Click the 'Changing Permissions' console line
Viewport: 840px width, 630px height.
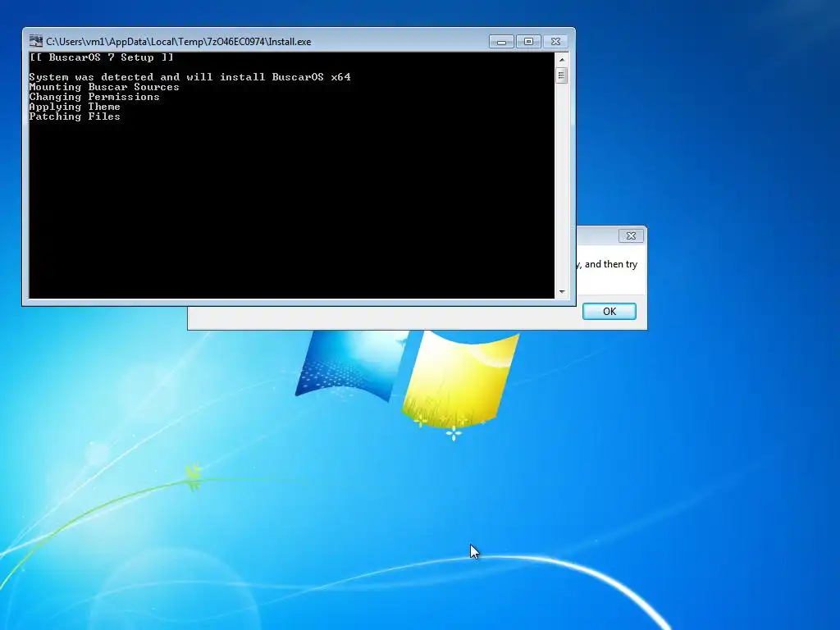pyautogui.click(x=94, y=97)
